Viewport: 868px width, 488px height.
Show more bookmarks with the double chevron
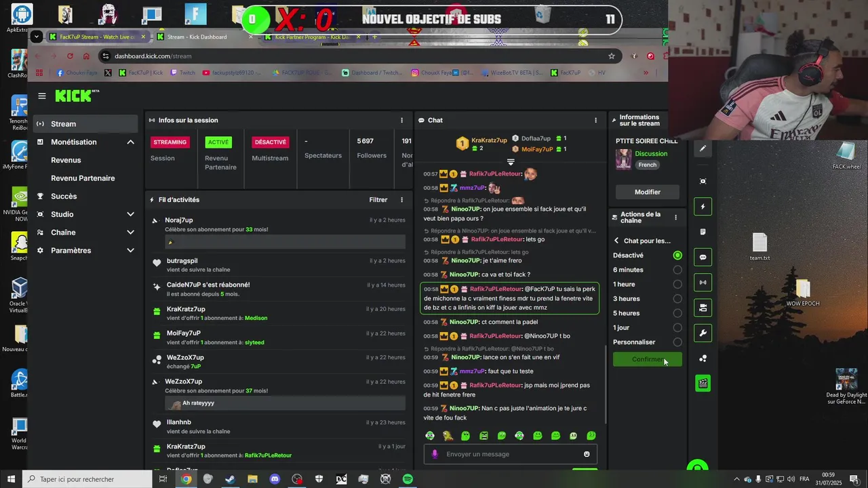pos(646,73)
